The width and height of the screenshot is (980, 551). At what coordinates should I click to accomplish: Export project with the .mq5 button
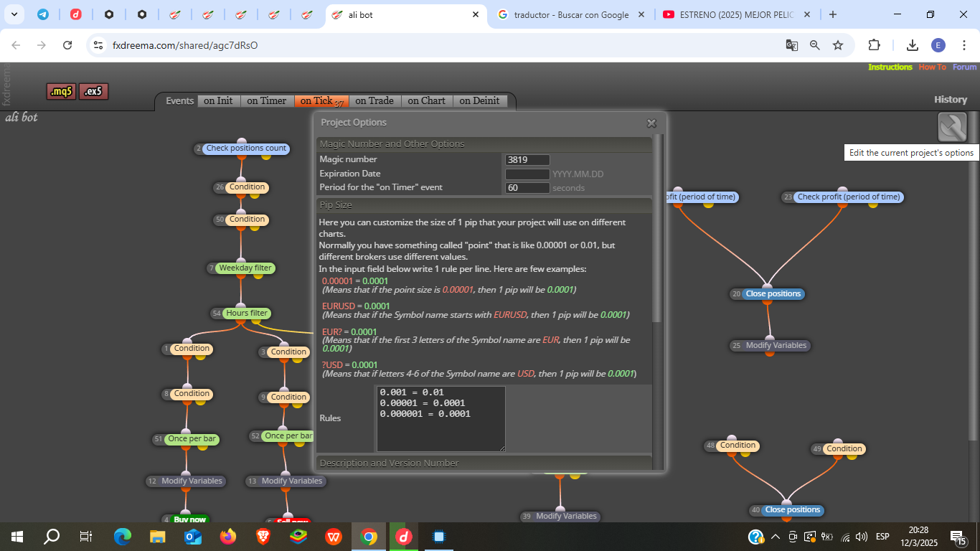(62, 91)
